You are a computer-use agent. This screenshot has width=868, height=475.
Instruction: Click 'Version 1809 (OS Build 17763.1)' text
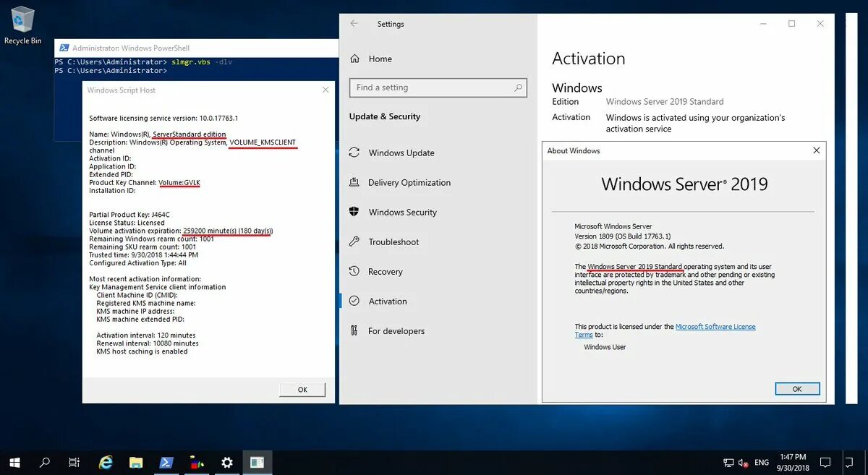[622, 236]
